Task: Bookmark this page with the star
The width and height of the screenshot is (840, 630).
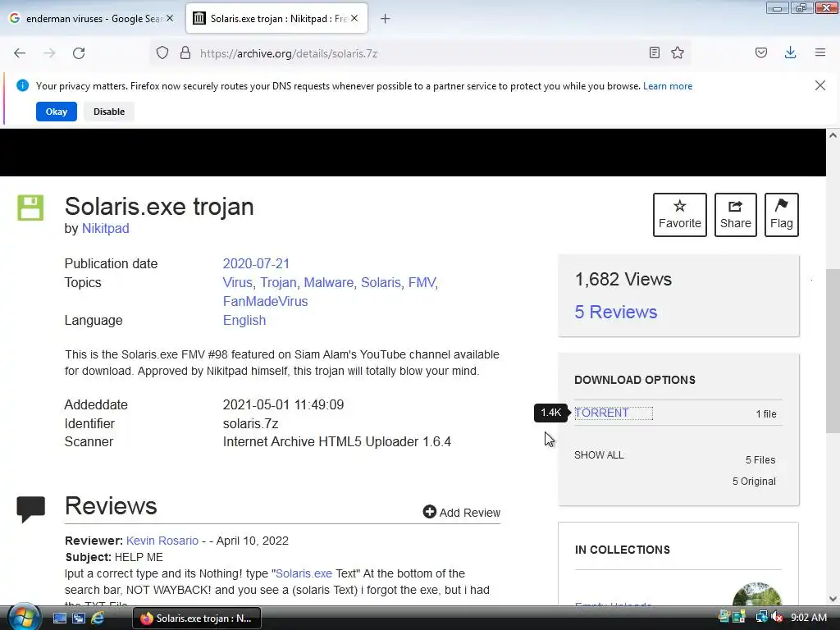Action: [678, 52]
